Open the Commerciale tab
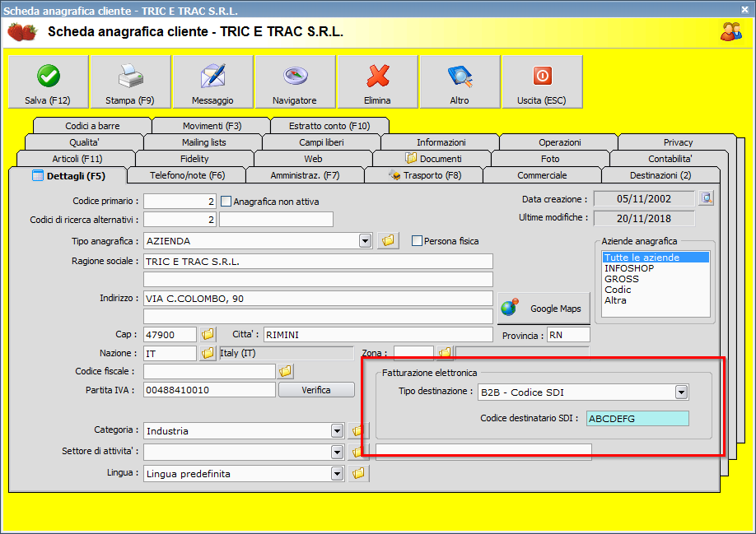Screen dimensions: 756x534 pos(542,175)
